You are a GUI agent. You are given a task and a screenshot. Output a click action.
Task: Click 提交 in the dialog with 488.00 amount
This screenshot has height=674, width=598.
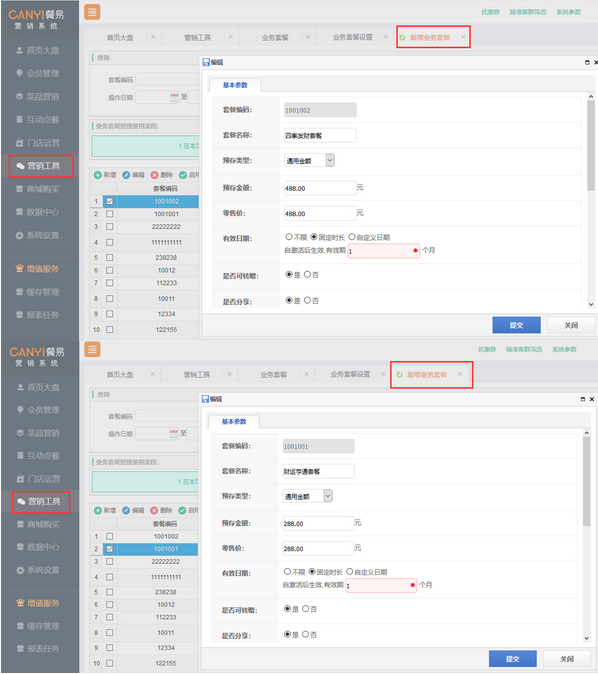(x=516, y=325)
